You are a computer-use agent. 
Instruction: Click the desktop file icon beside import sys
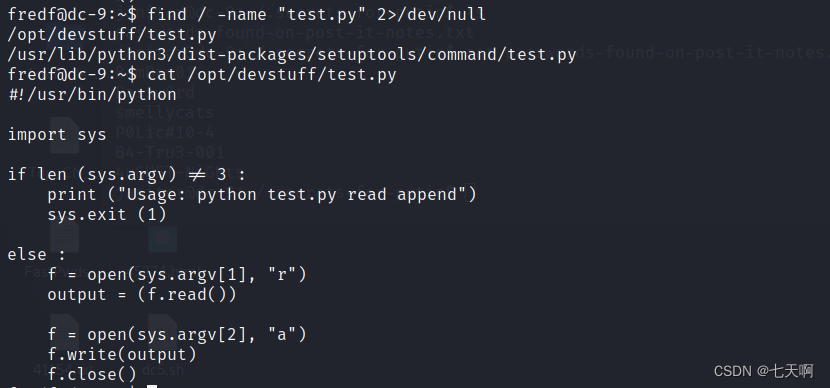click(x=65, y=135)
